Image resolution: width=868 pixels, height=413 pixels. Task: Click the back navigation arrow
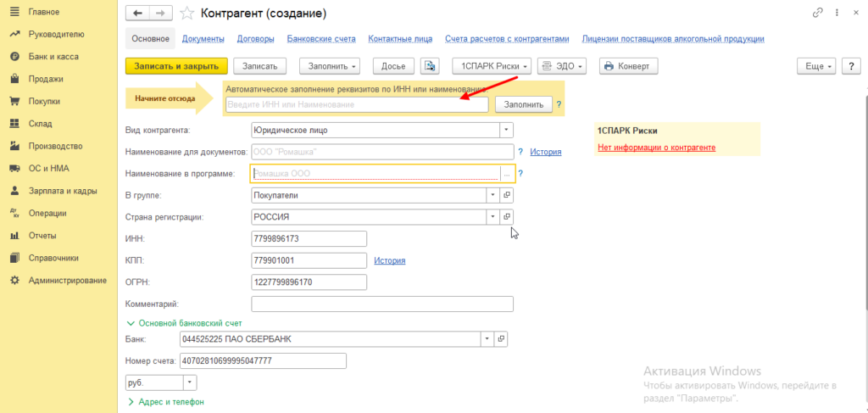coord(138,14)
